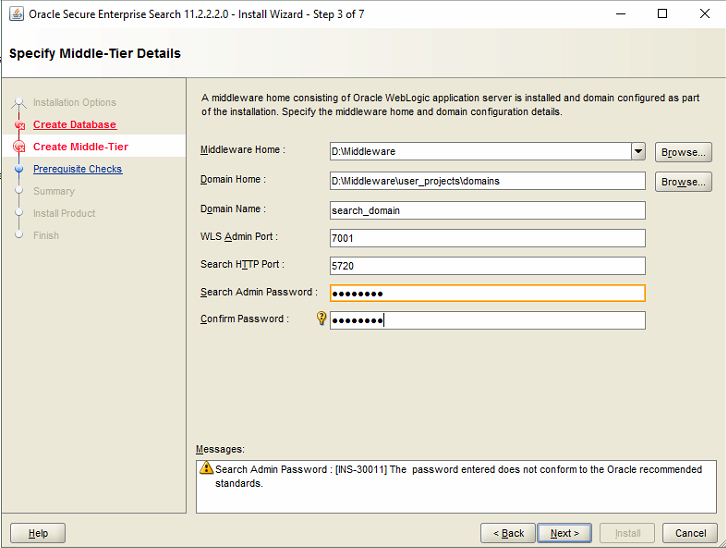This screenshot has width=726, height=548.
Task: Browse for the Domain Home folder
Action: coord(683,182)
